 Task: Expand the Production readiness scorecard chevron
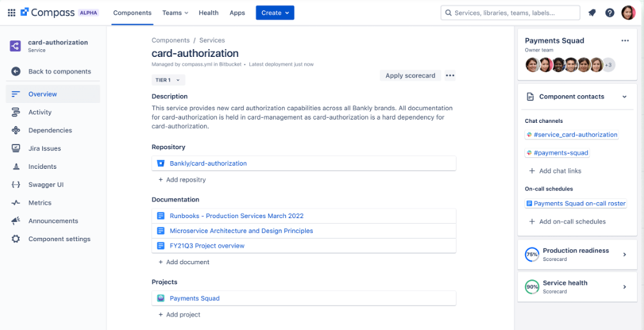(x=625, y=255)
